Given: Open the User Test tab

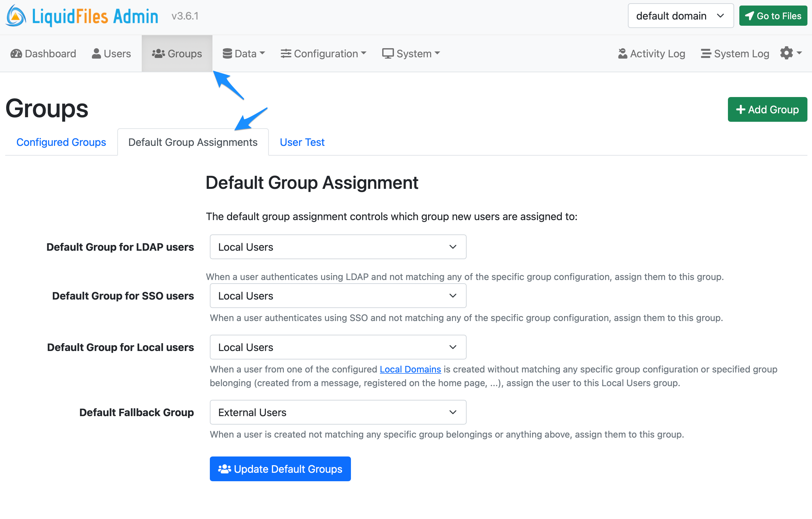Looking at the screenshot, I should [302, 142].
